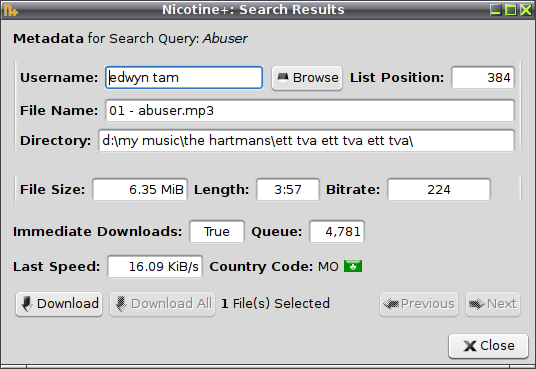Close the metadata dialog with Close button
The height and width of the screenshot is (369, 536).
click(488, 346)
